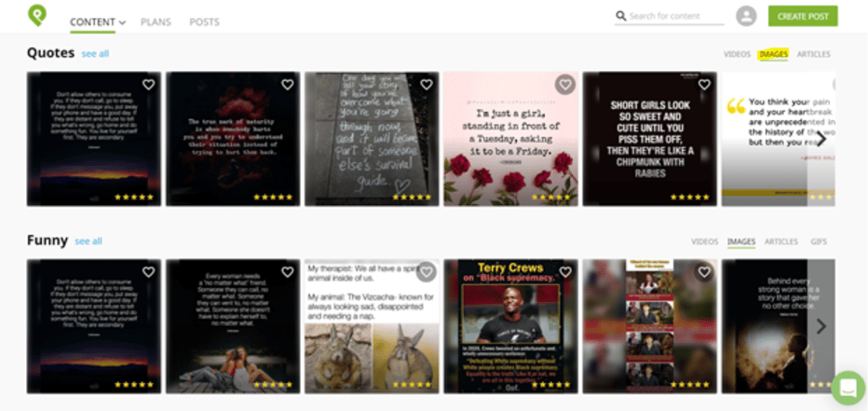Switch Quotes section to VIDEOS

pos(736,54)
